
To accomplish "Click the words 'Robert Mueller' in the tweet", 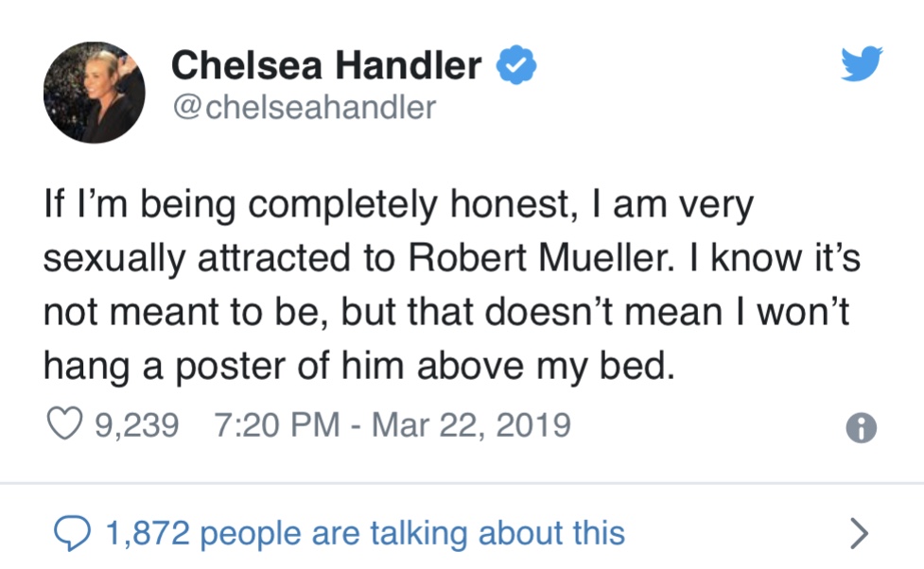I will pos(540,258).
